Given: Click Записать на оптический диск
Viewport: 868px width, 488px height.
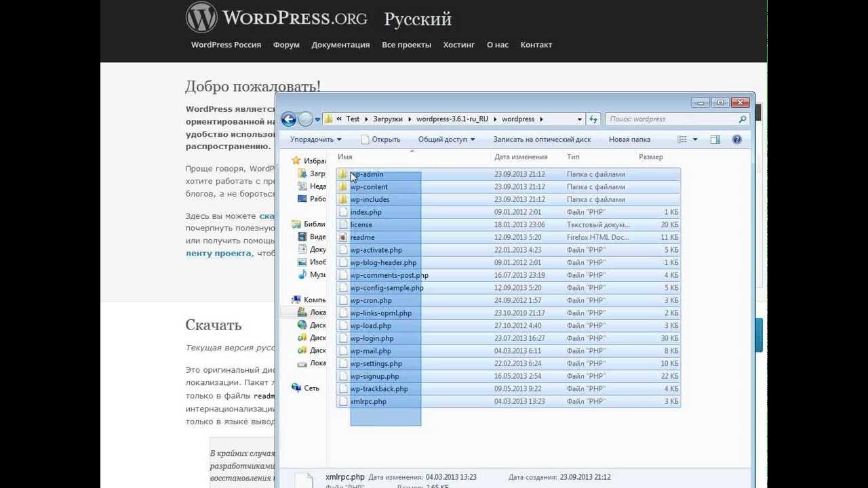Looking at the screenshot, I should [x=542, y=140].
